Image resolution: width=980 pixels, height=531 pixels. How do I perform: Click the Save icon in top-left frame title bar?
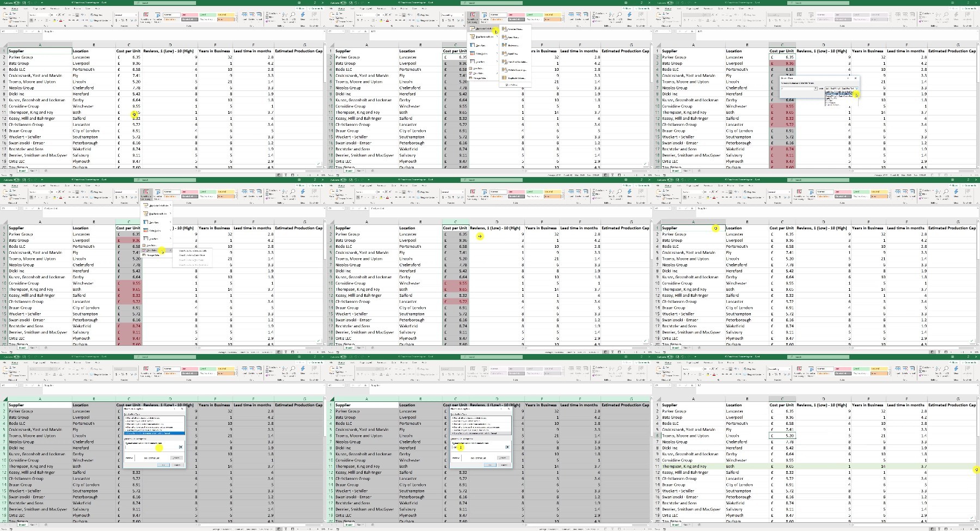(x=24, y=3)
